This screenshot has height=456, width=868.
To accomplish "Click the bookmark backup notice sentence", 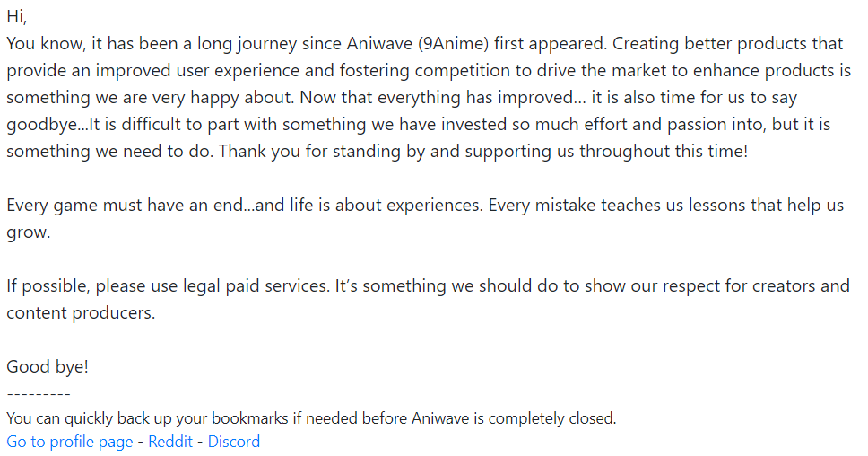I will click(x=311, y=418).
